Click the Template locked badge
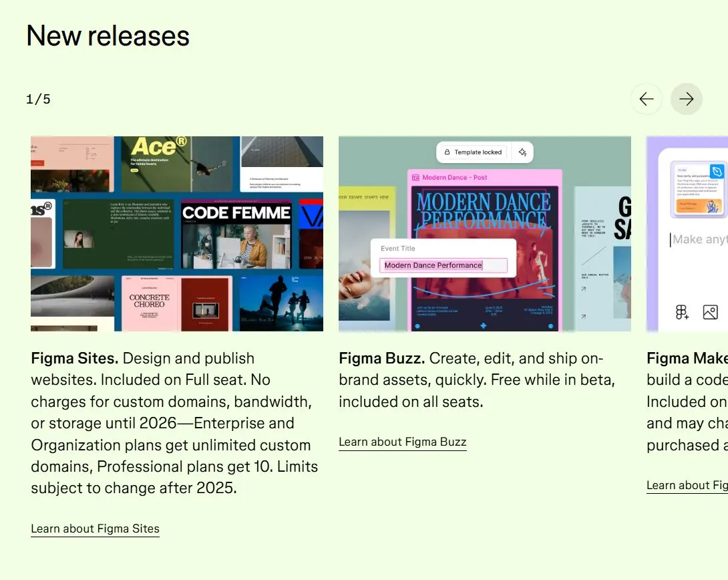The width and height of the screenshot is (728, 580). click(473, 152)
